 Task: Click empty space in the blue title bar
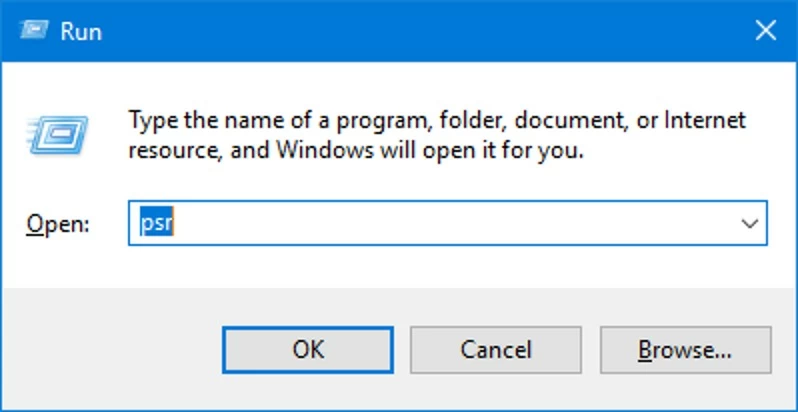click(400, 30)
